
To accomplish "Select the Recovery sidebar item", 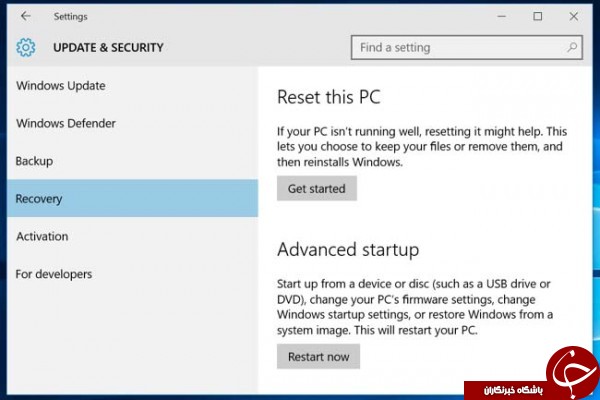I will [x=132, y=198].
